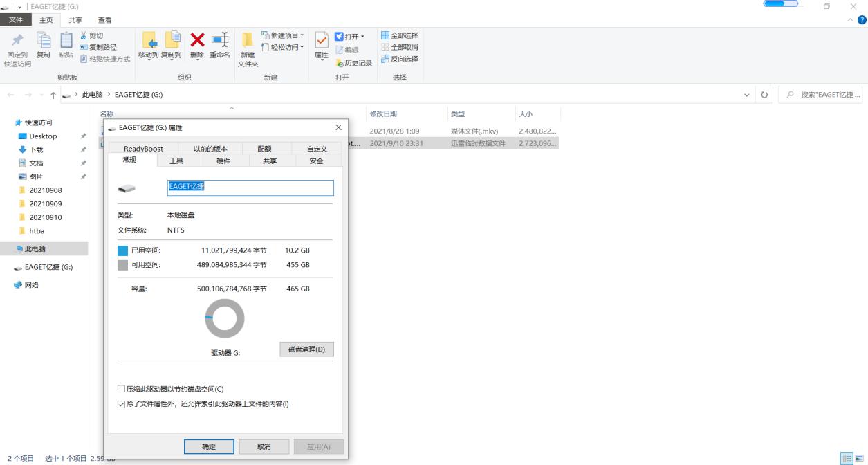This screenshot has width=868, height=465.
Task: Click Select None (全部取消)
Action: click(x=399, y=47)
